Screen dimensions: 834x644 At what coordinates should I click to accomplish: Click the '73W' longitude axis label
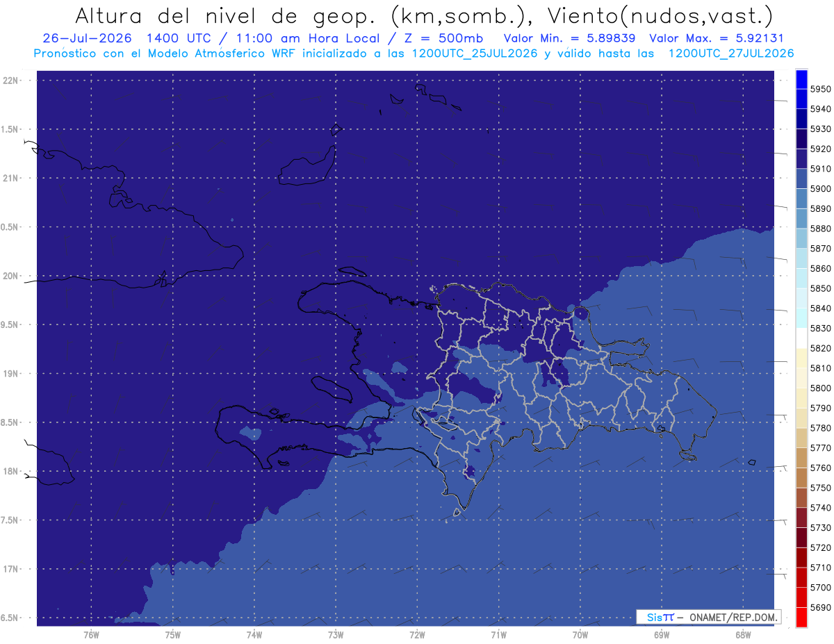click(x=336, y=635)
